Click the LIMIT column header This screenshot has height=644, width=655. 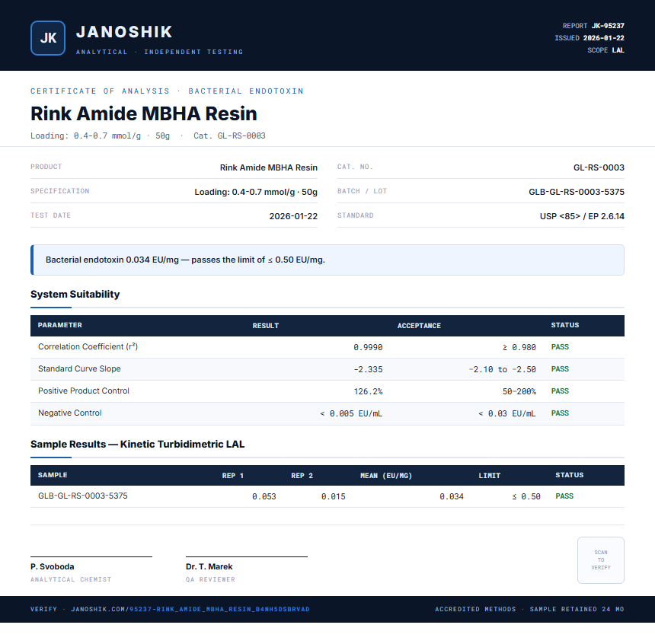pos(489,476)
